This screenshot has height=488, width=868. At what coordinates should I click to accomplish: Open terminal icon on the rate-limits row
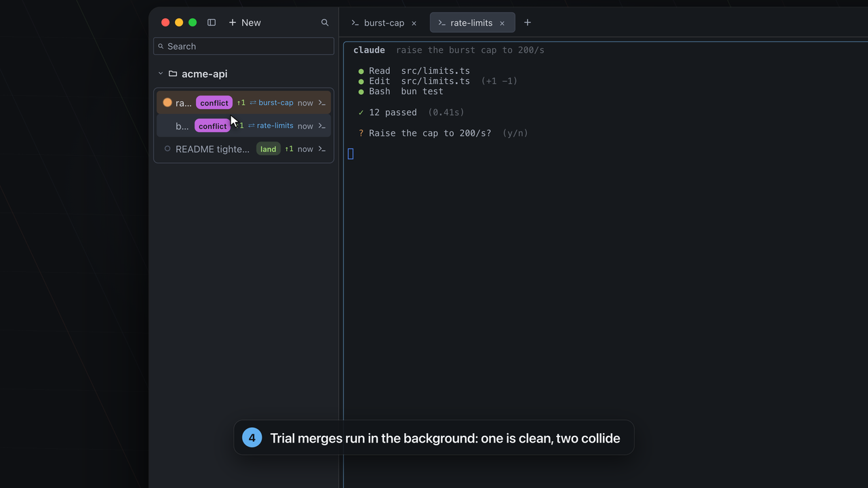[x=322, y=126]
